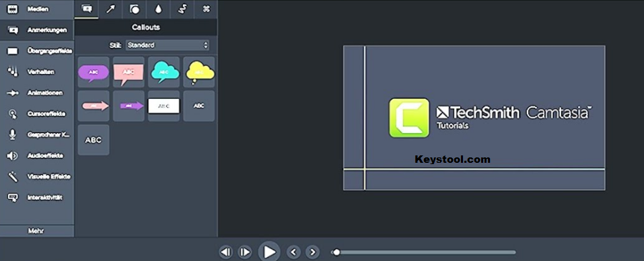Choose the yellow thought cloud callout
This screenshot has height=261, width=644.
(199, 72)
